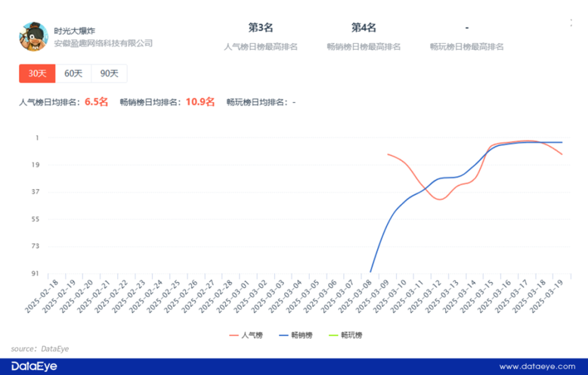This screenshot has height=375, width=588.
Task: Click the red 人气榜 legend line icon
Action: (233, 335)
